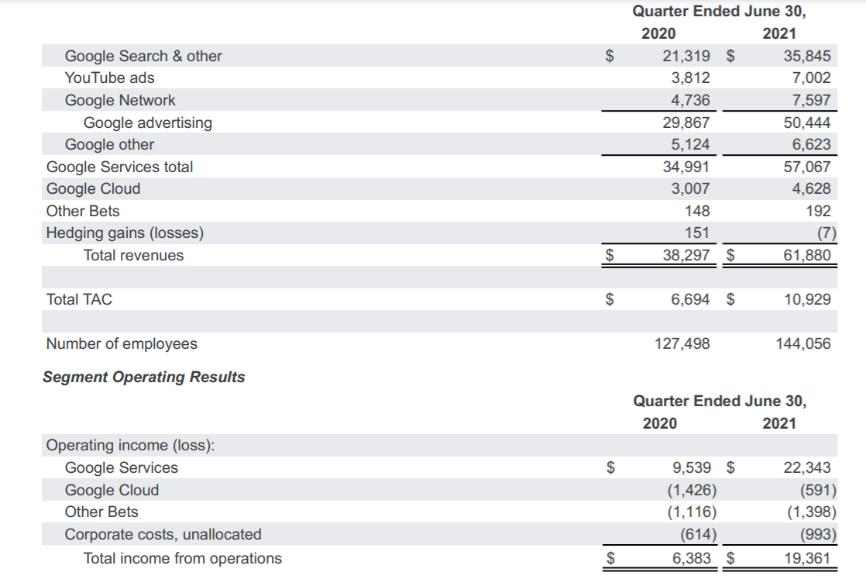Click the Google other row label

[109, 144]
